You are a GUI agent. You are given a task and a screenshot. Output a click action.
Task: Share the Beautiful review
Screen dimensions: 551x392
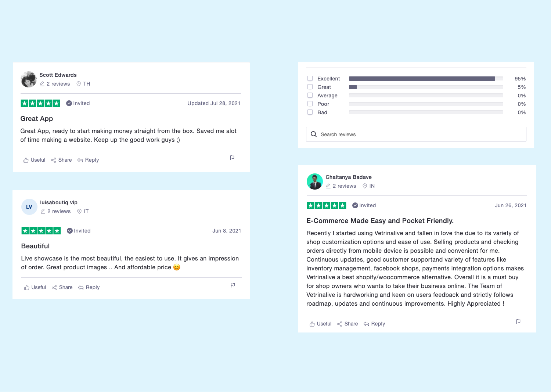(62, 287)
